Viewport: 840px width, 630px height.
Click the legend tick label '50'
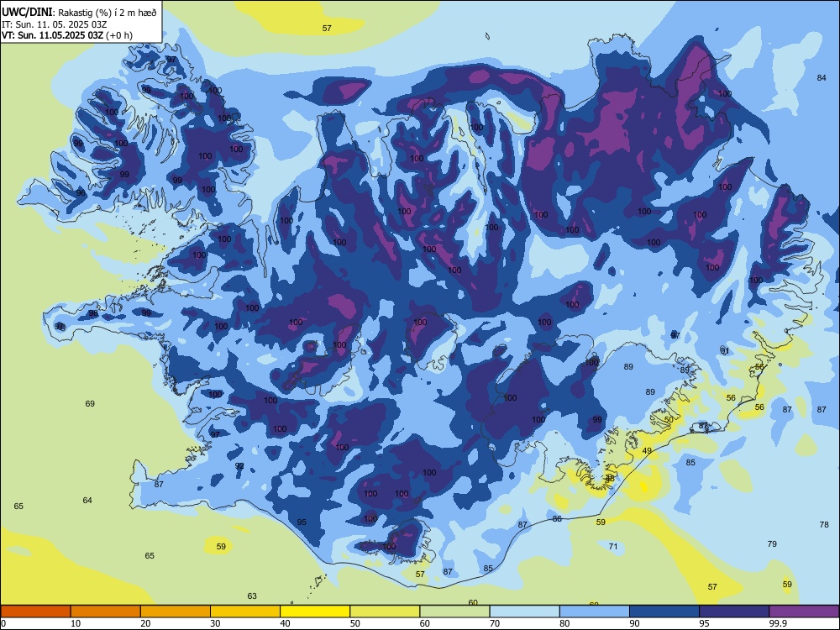point(354,623)
